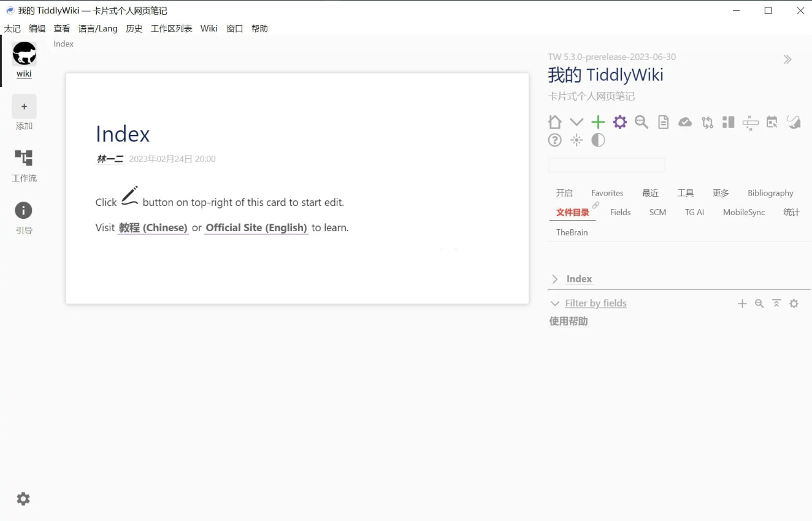812x521 pixels.
Task: Open the 教程 (Chinese) link
Action: [153, 227]
